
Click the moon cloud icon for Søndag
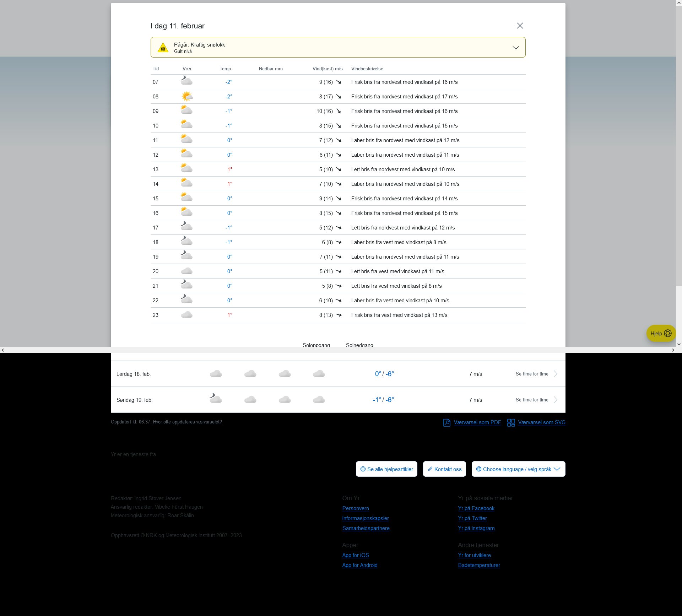[216, 399]
